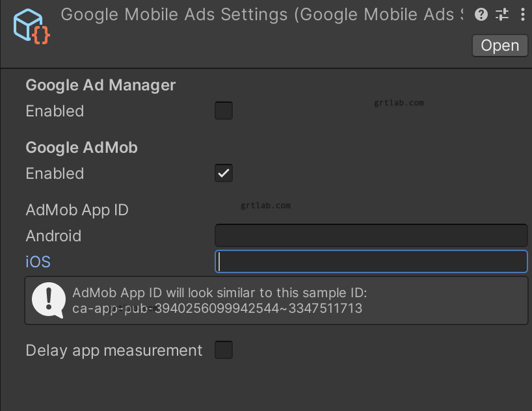Focus the Android AdMob App ID field

[371, 235]
